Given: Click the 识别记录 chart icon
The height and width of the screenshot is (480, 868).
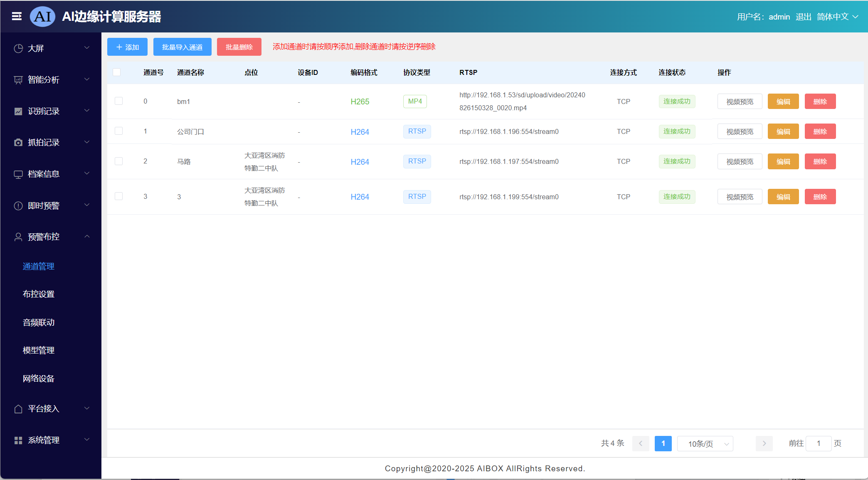Looking at the screenshot, I should pos(18,111).
